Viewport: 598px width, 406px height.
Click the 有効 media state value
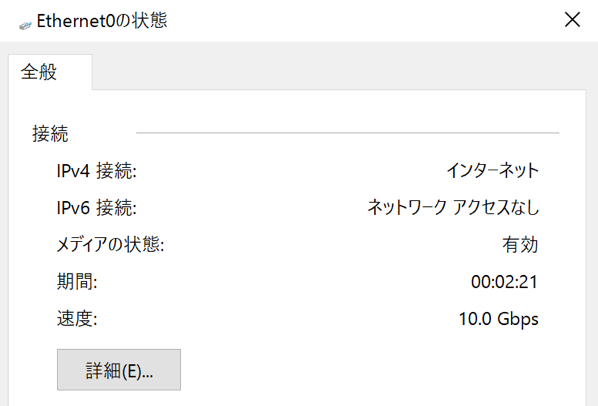[x=520, y=244]
